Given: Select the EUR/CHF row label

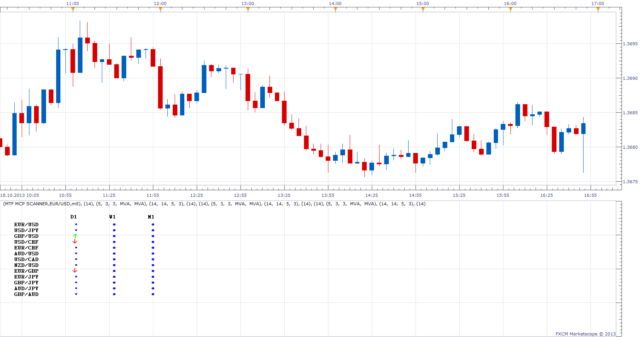Looking at the screenshot, I should tap(26, 248).
